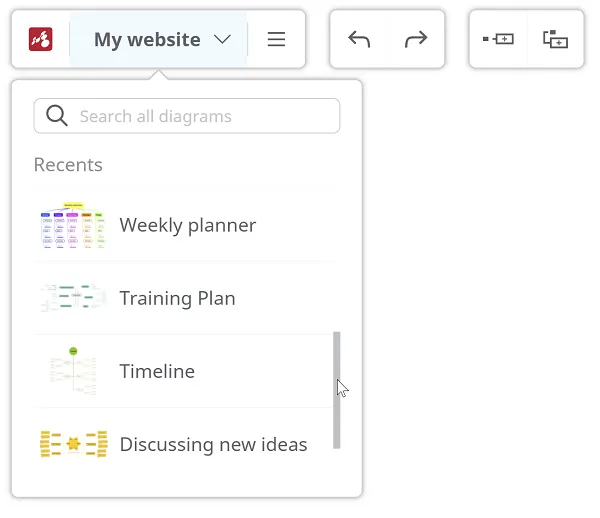Image resolution: width=600 pixels, height=518 pixels.
Task: Click the Search all diagrams field
Action: [200, 116]
